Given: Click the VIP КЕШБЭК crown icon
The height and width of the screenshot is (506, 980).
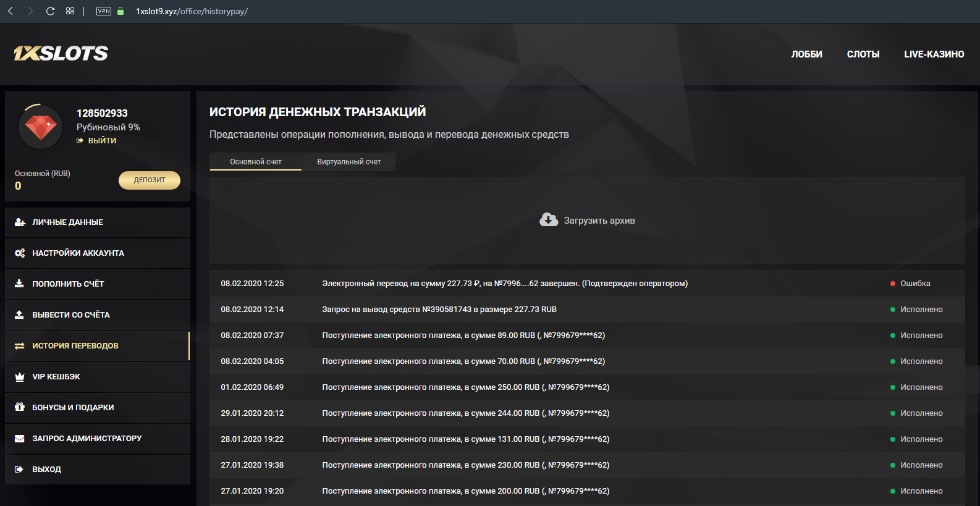Looking at the screenshot, I should pyautogui.click(x=20, y=377).
